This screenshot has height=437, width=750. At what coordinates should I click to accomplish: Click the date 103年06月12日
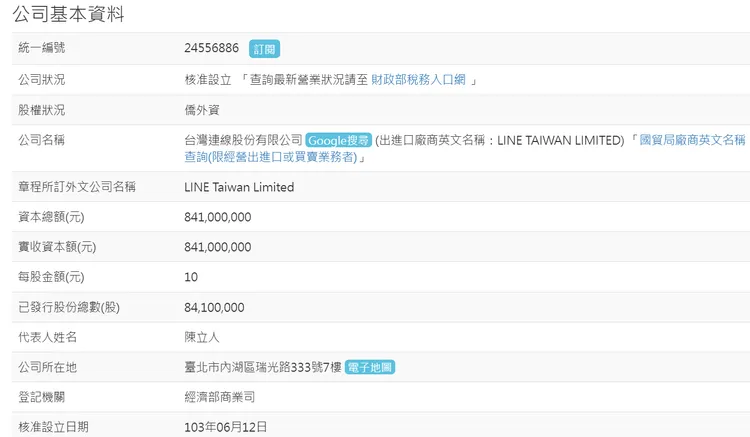[x=226, y=427]
